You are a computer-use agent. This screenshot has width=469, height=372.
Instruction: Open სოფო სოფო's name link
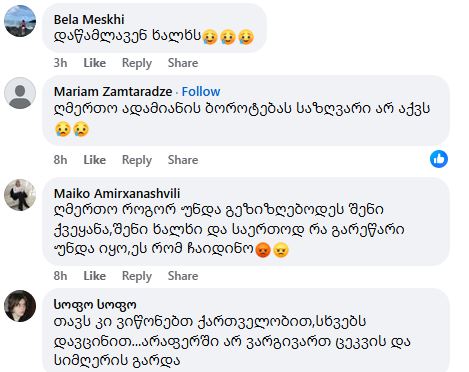coord(95,304)
